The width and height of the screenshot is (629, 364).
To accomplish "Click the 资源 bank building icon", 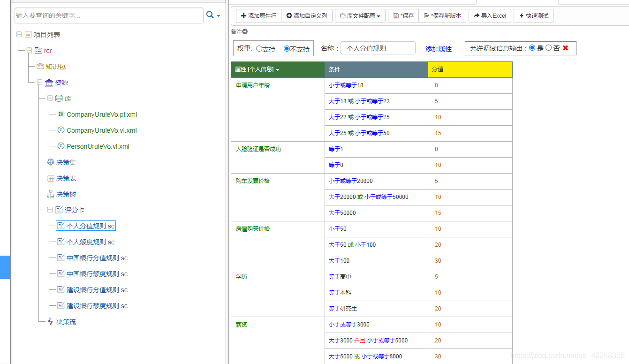I will click(49, 83).
